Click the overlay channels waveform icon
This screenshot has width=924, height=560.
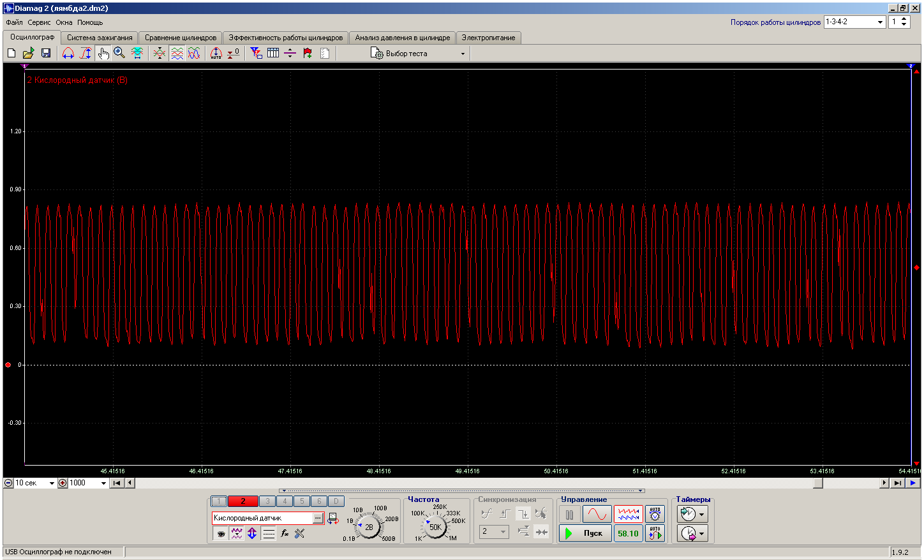(160, 54)
